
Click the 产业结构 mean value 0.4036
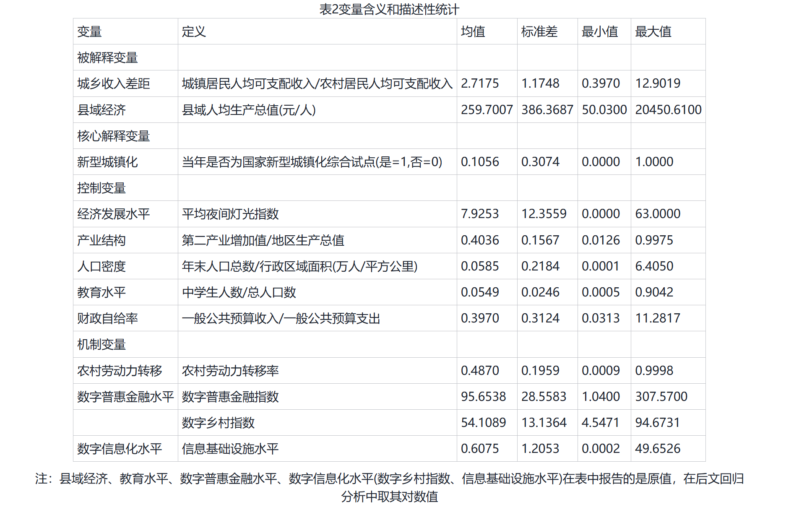pyautogui.click(x=480, y=240)
